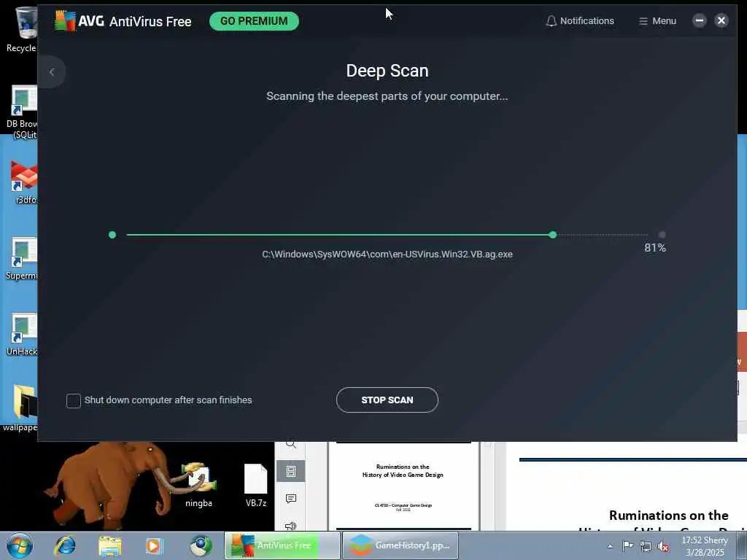Tick 'Shut down computer after scan finishes' checkbox
Image resolution: width=747 pixels, height=560 pixels.
click(74, 400)
